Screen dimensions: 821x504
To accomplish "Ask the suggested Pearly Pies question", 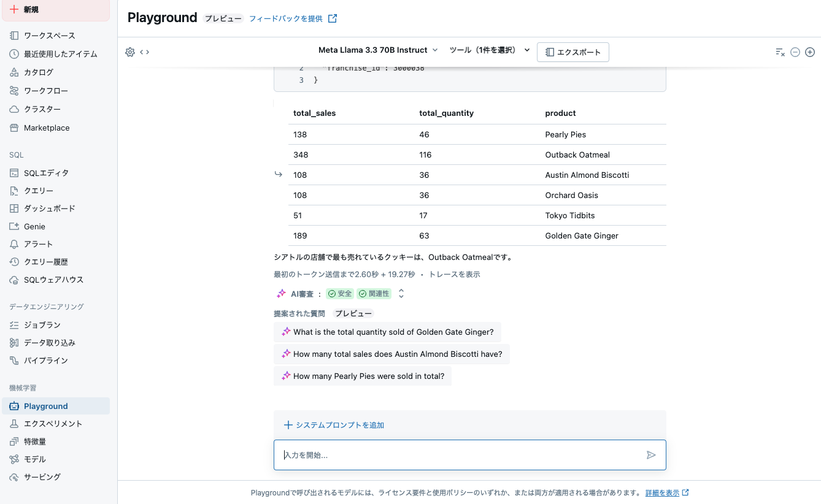I will [x=362, y=375].
